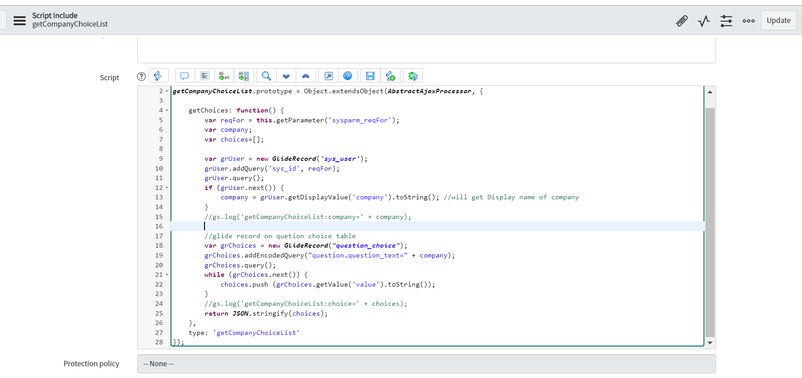Click the attachments paperclip icon

[682, 21]
